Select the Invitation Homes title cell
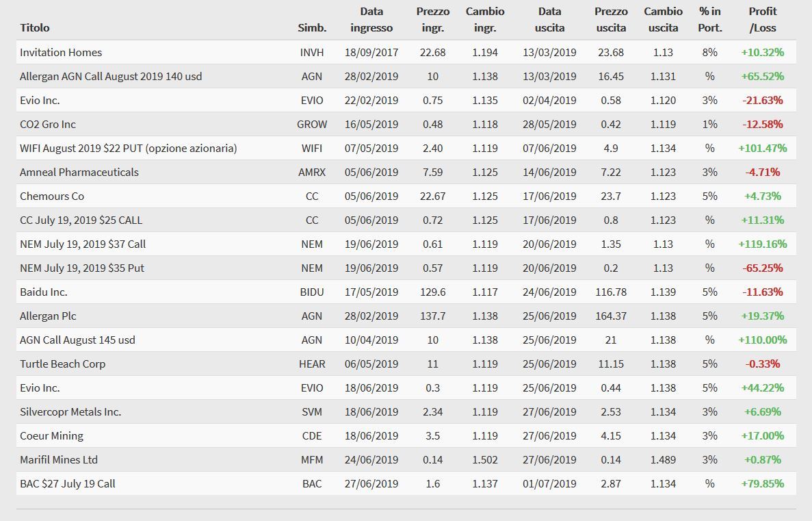This screenshot has width=812, height=521. click(61, 52)
